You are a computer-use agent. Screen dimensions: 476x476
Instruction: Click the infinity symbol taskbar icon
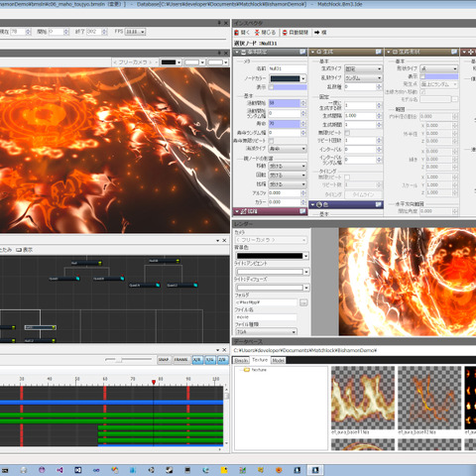tap(96, 470)
